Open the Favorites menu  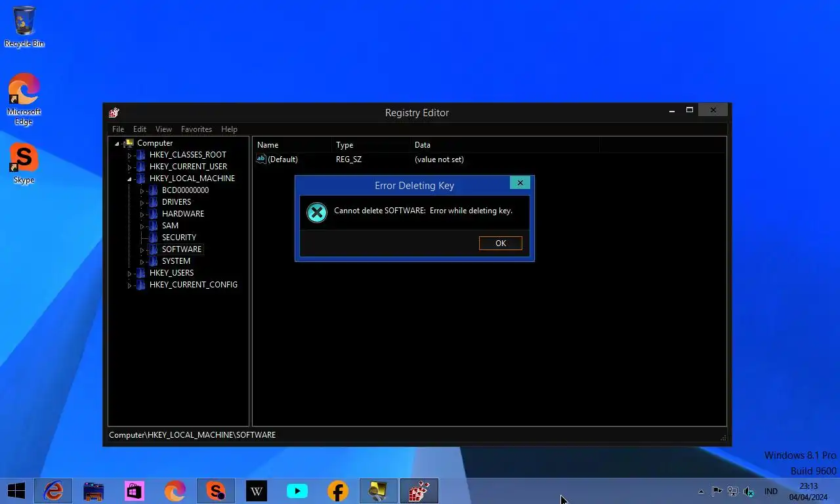196,129
